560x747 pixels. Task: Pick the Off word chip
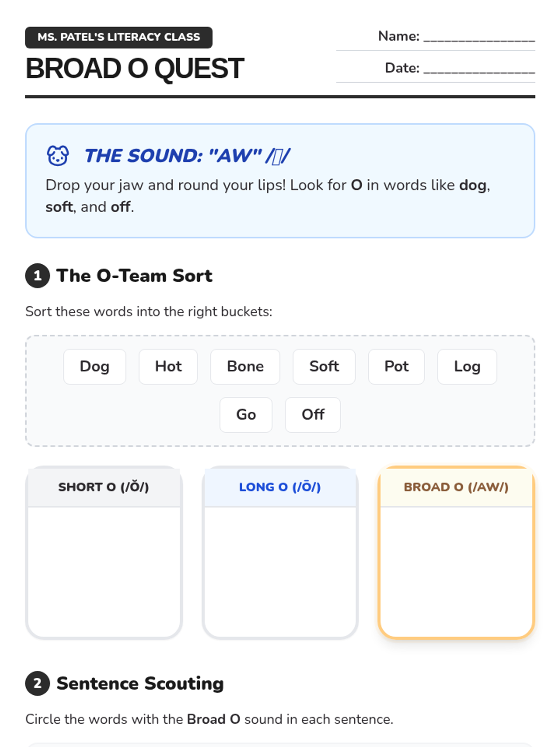coord(313,415)
